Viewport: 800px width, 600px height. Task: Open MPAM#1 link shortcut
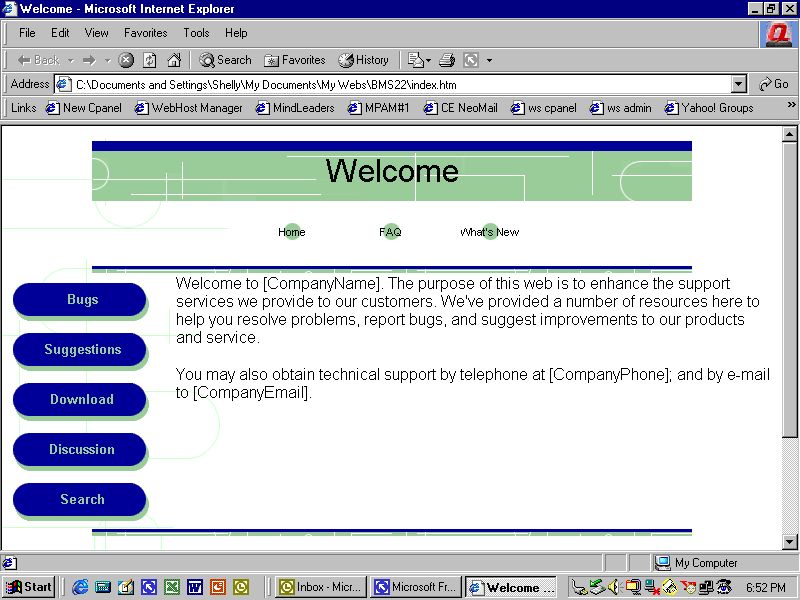[x=379, y=108]
